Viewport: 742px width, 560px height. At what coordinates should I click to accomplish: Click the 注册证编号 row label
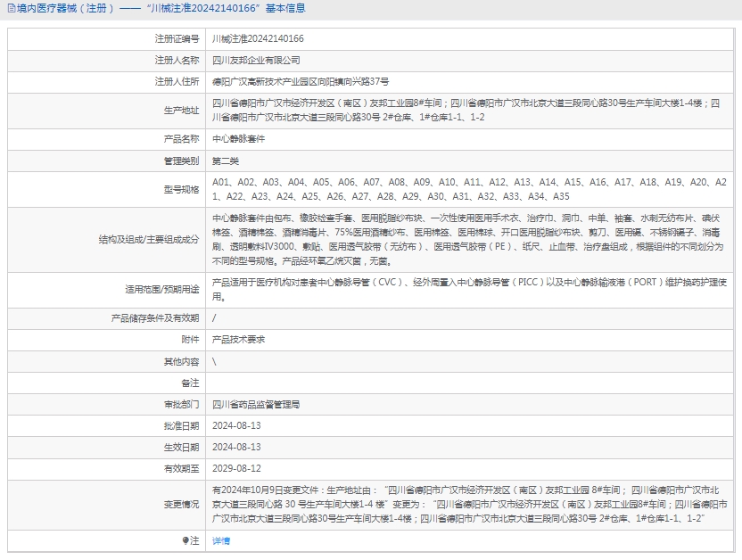[x=177, y=39]
